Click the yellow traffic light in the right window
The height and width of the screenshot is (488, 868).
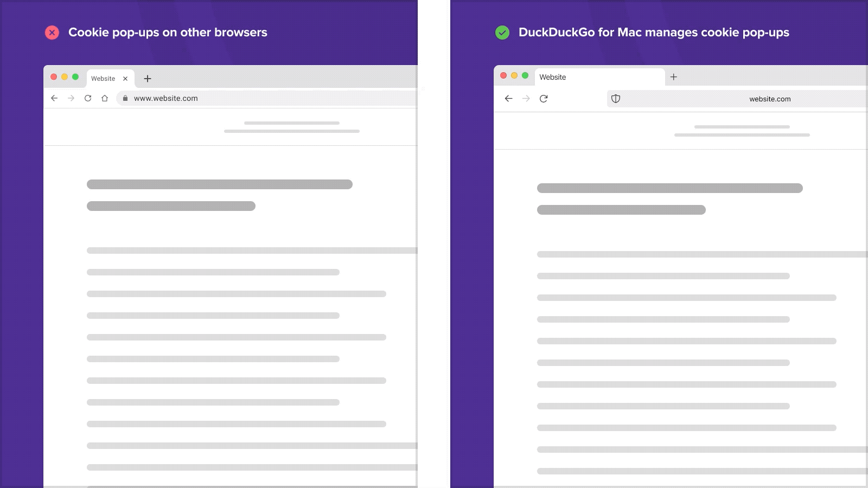(x=515, y=75)
